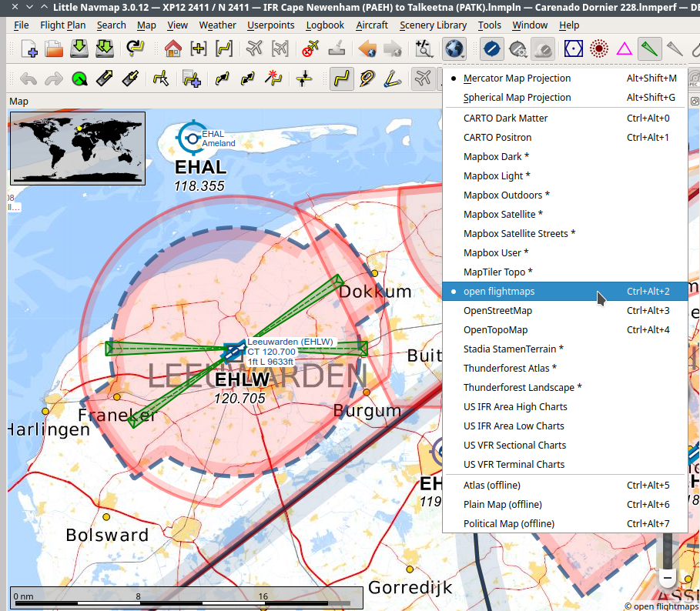Append flight plan icon with blue plus

(x=192, y=79)
